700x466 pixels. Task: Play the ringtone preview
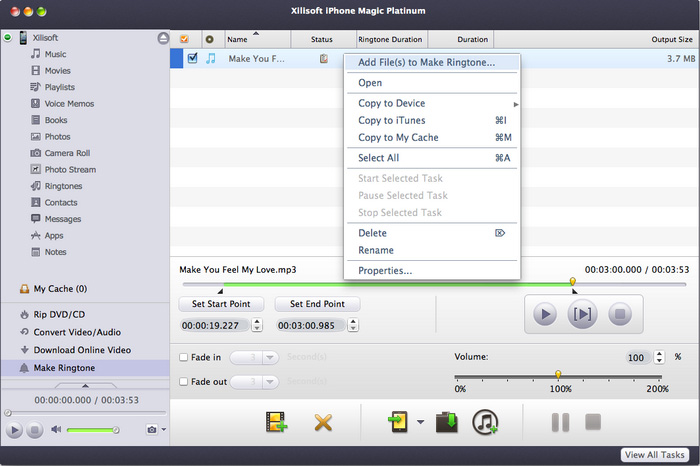(545, 314)
